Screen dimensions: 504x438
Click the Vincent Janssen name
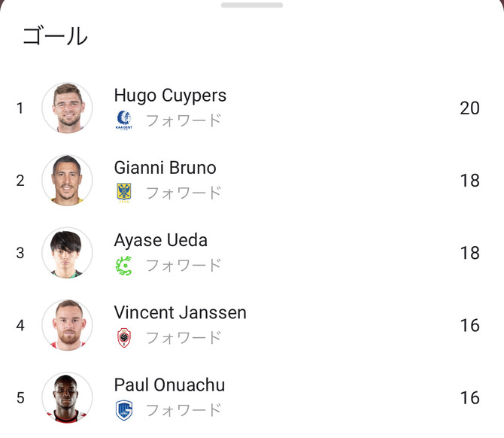[180, 312]
